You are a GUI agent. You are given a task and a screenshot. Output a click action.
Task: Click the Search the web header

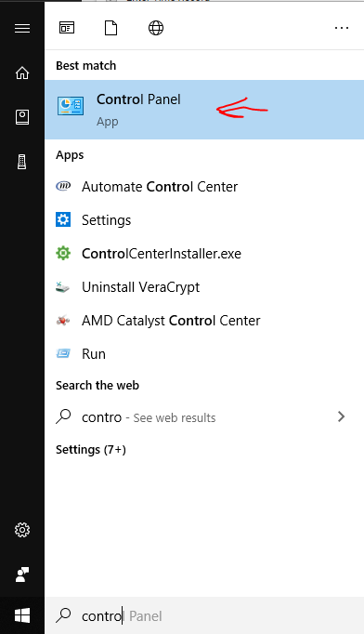97,386
